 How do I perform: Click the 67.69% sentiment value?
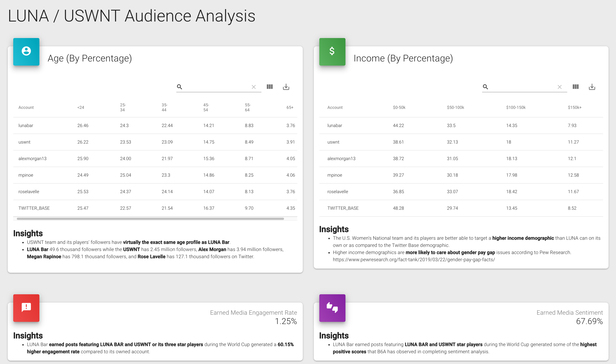tap(590, 321)
